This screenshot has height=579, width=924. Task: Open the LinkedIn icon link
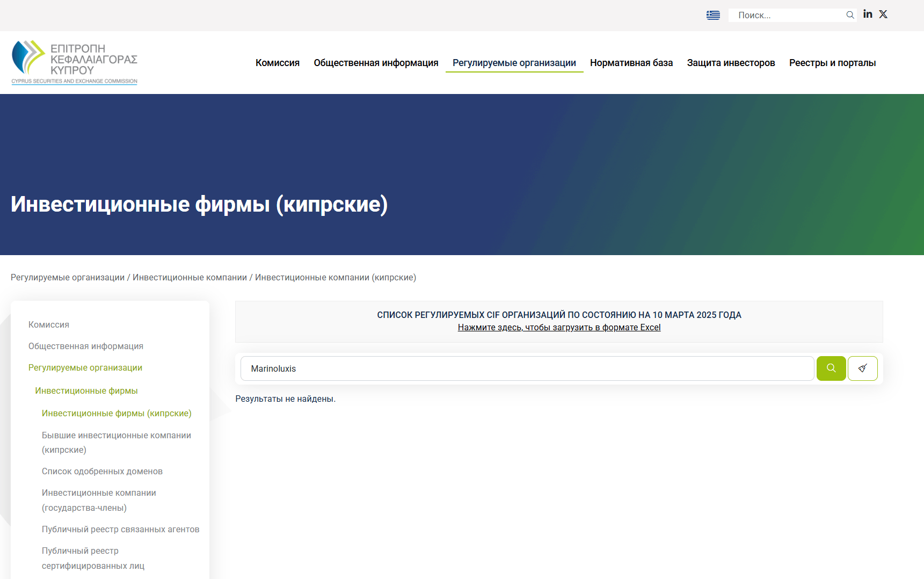point(868,15)
